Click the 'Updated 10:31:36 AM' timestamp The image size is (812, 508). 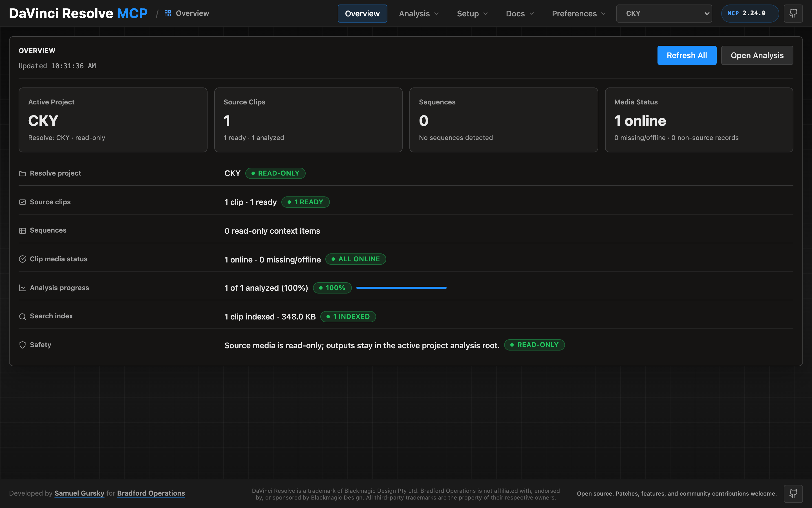[x=58, y=66]
